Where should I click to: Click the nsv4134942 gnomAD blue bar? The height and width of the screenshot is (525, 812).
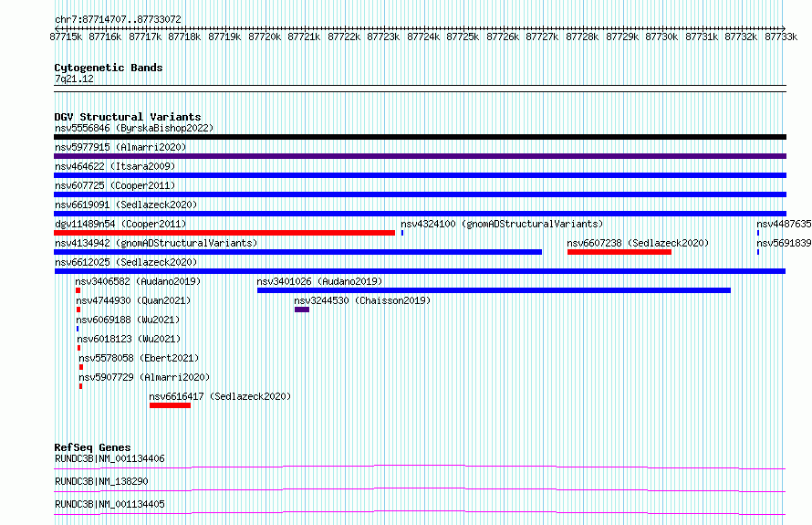coord(297,252)
